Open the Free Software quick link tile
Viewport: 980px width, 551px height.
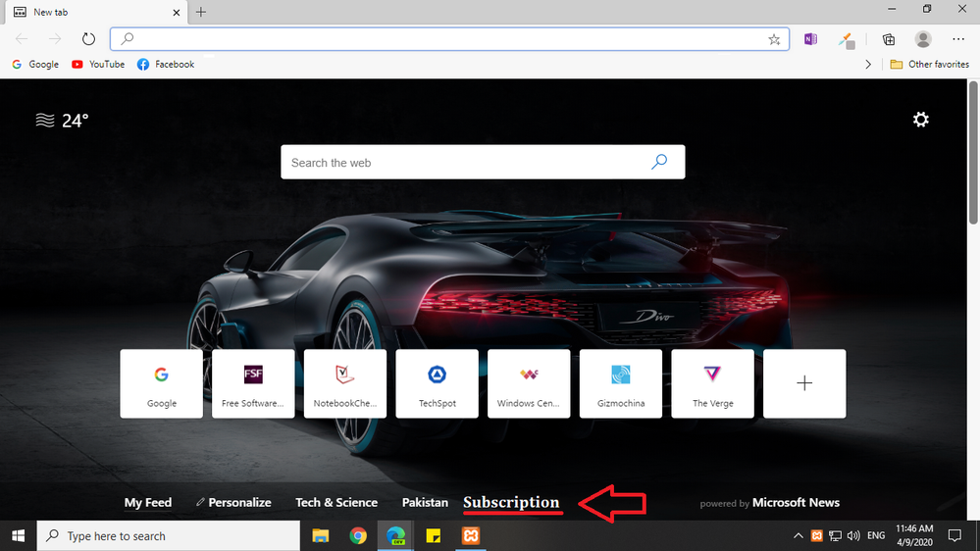coord(253,383)
